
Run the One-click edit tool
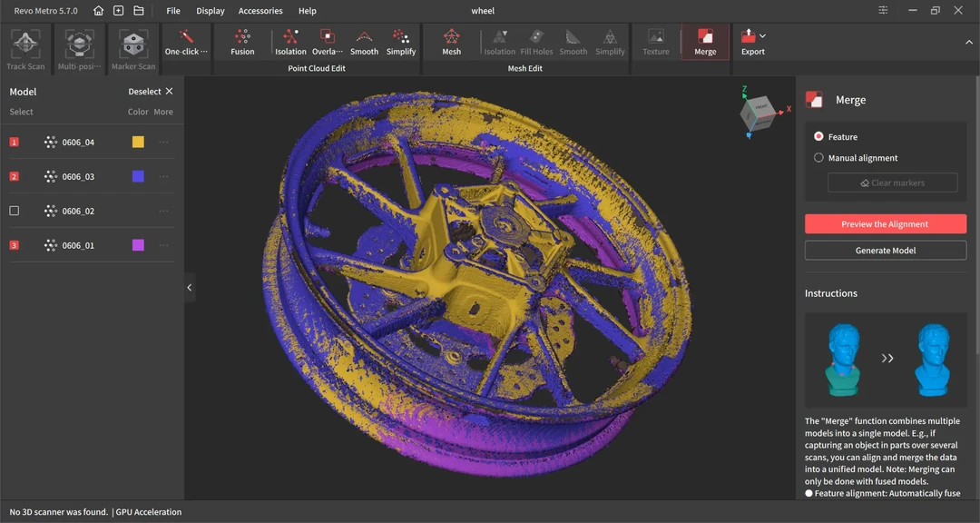[x=186, y=43]
